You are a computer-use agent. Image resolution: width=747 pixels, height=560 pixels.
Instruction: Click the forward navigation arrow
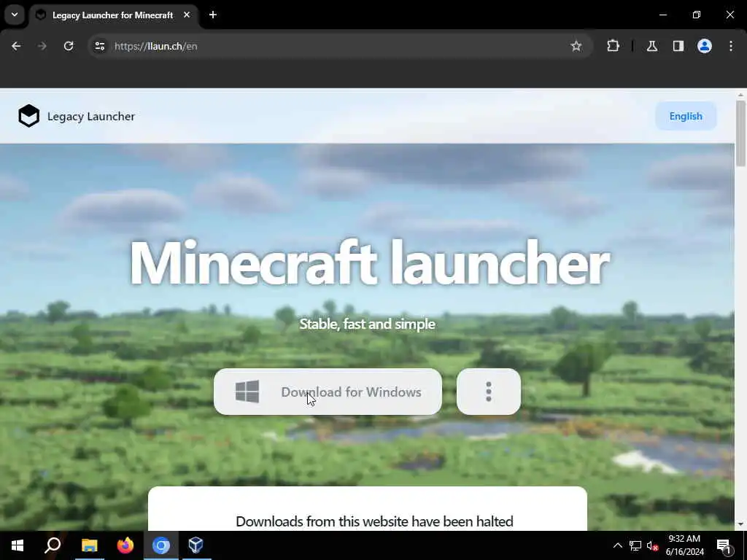click(42, 46)
